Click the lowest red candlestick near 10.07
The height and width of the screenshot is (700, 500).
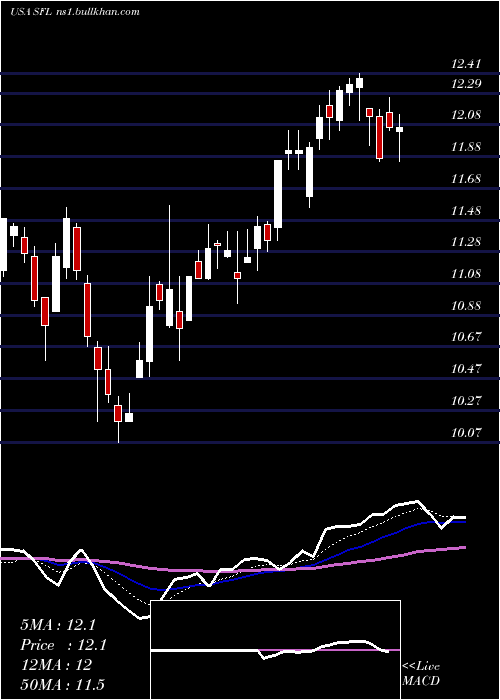click(118, 421)
